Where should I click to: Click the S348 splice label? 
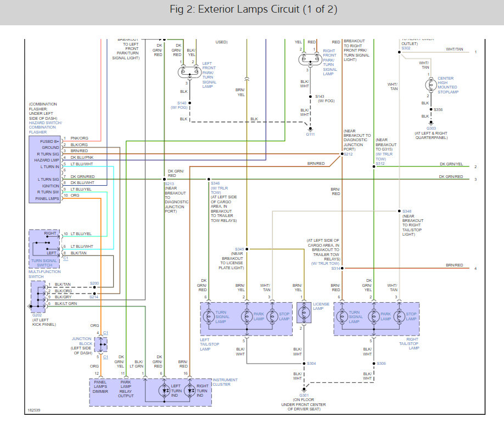pos(407,212)
